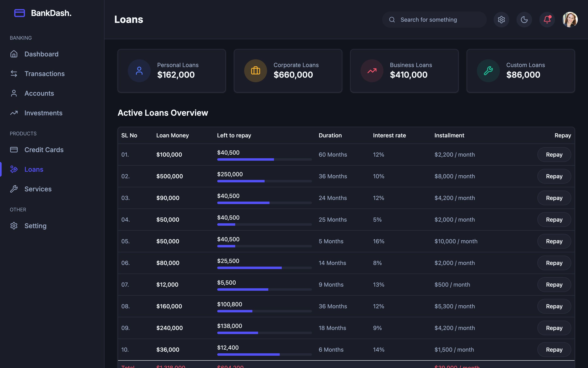Click the Dashboard home icon
Screen dimensions: 588x368
click(x=14, y=54)
